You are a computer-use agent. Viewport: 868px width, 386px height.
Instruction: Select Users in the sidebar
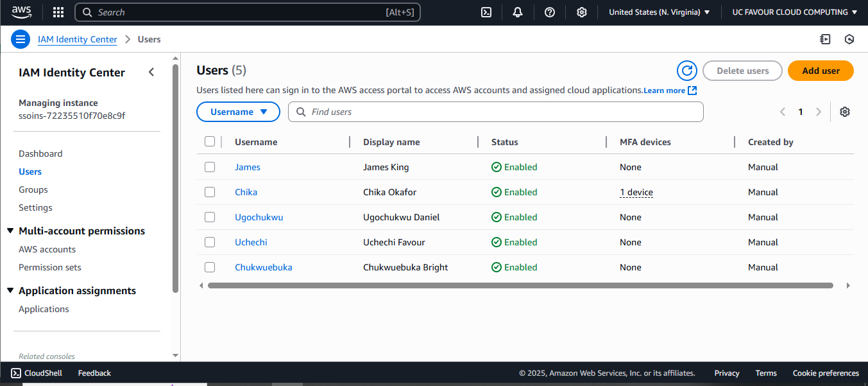30,171
